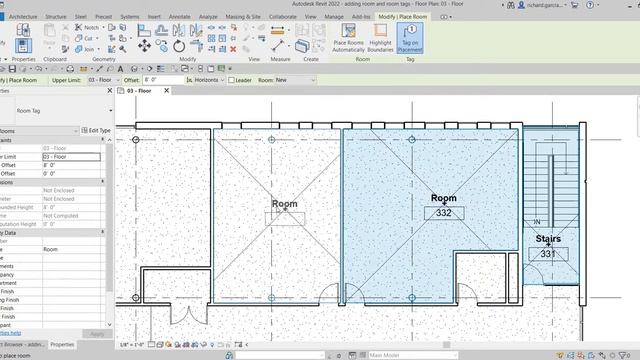Click the shopping cart icon in title bar

coord(575,5)
